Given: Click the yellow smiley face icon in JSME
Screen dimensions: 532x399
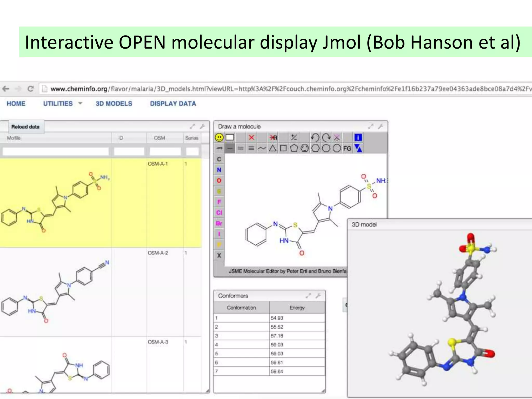Looking at the screenshot, I should 219,137.
